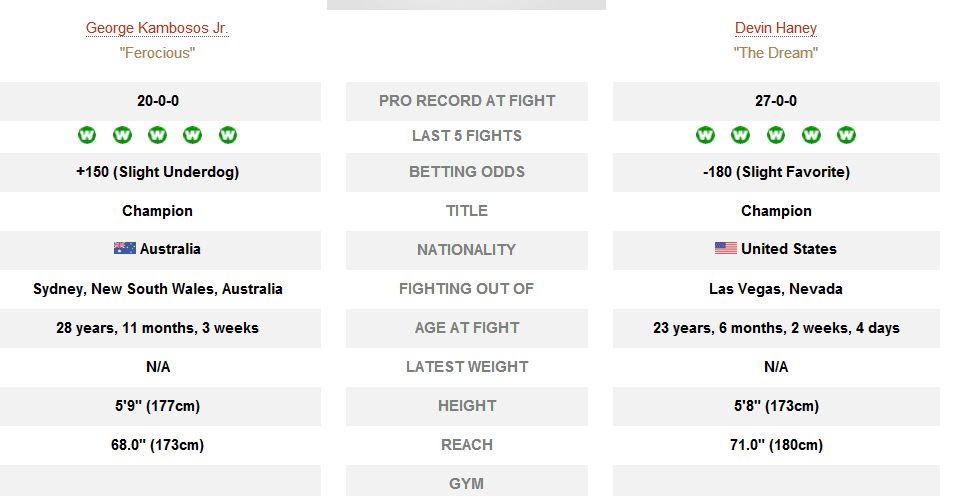Click Haney's fourth win icon
This screenshot has width=954, height=496.
click(811, 135)
